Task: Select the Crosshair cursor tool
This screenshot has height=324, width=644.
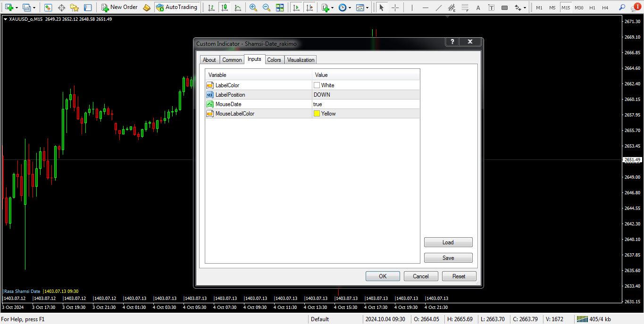Action: (x=395, y=8)
